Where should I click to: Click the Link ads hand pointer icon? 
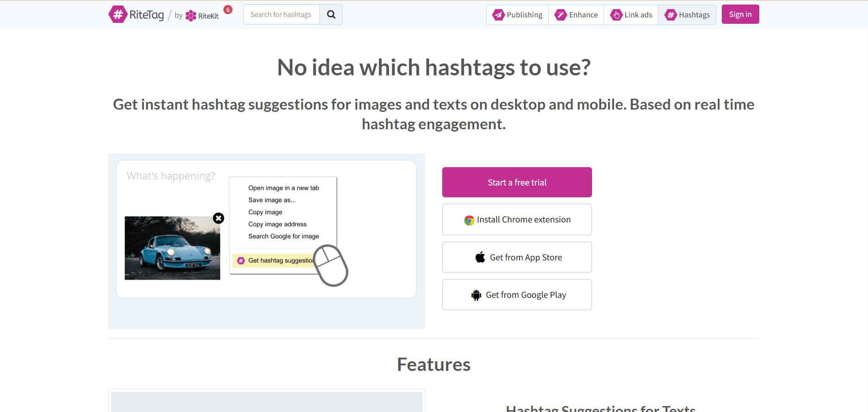coord(616,15)
